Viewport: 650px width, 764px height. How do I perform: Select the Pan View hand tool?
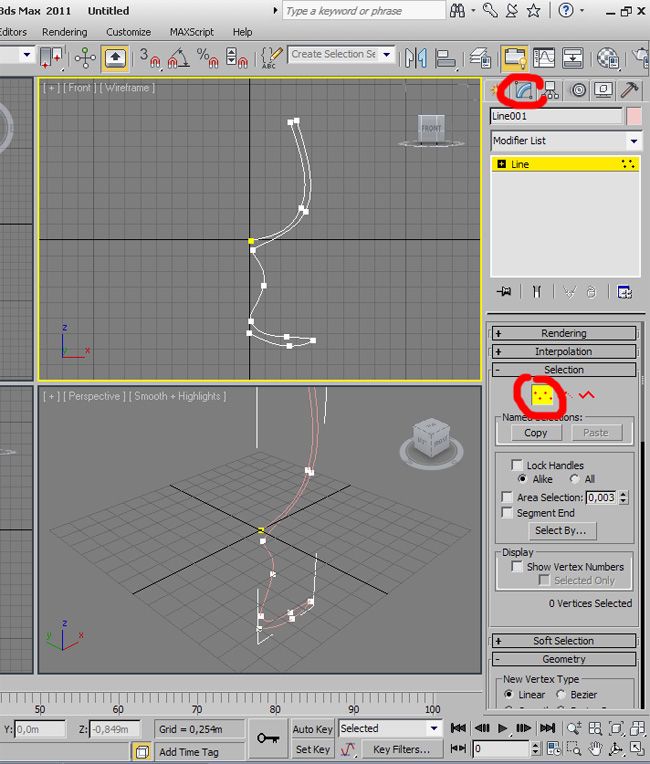click(595, 748)
